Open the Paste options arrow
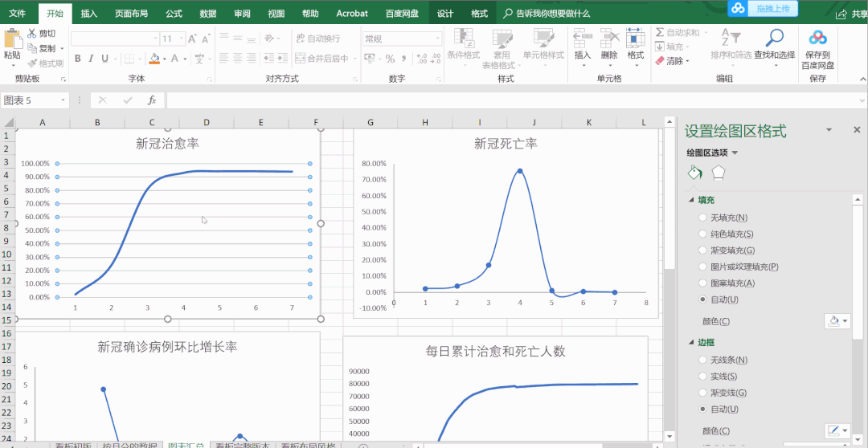The height and width of the screenshot is (448, 868). (x=12, y=66)
